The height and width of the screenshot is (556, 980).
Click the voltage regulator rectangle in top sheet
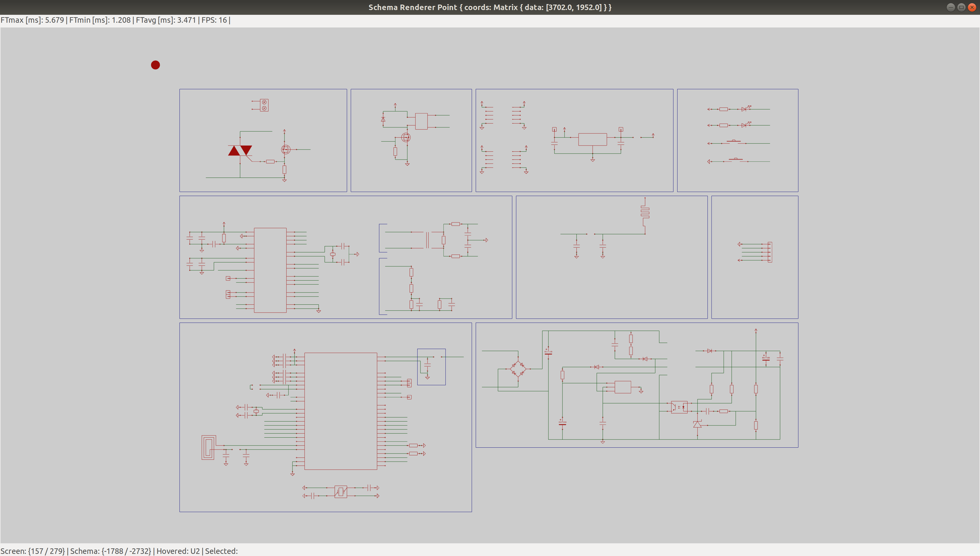(592, 139)
